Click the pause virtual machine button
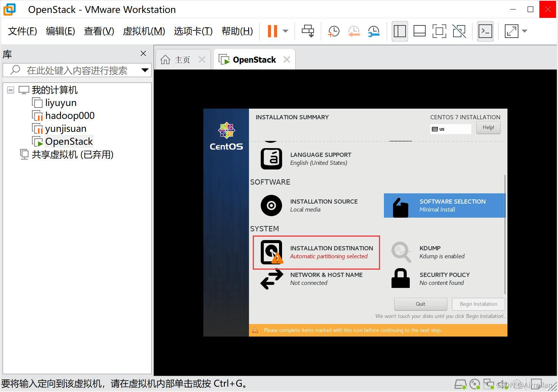The height and width of the screenshot is (392, 558). tap(272, 31)
